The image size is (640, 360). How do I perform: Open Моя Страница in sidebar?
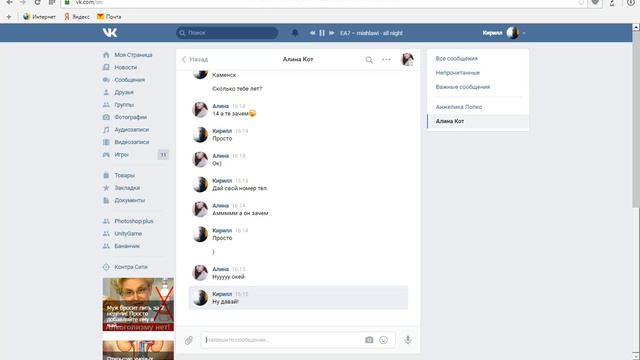point(133,55)
